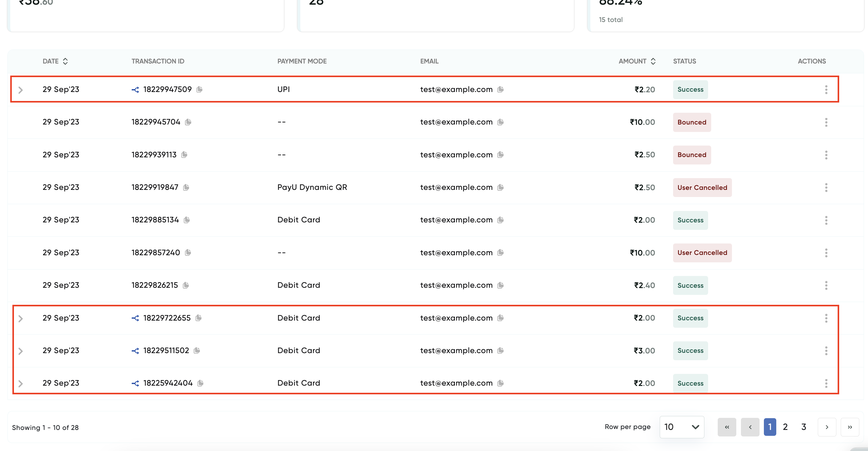Sort the table by the Amount column
Screen dimensions: 868x451
point(653,61)
